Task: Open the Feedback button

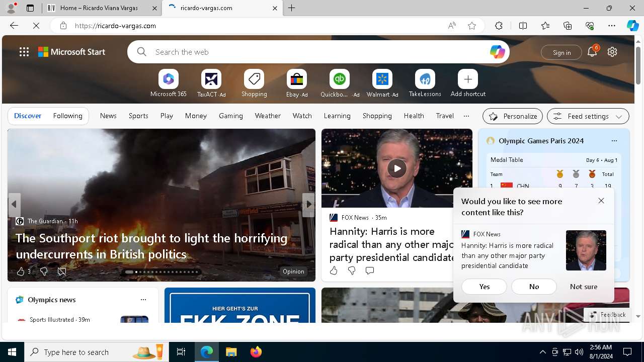Action: [x=607, y=315]
